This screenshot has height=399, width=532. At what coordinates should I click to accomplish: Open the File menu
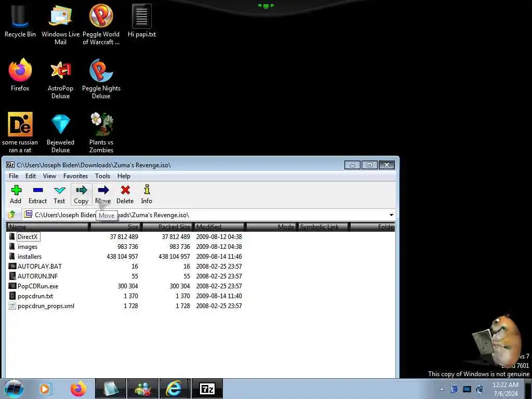(14, 176)
